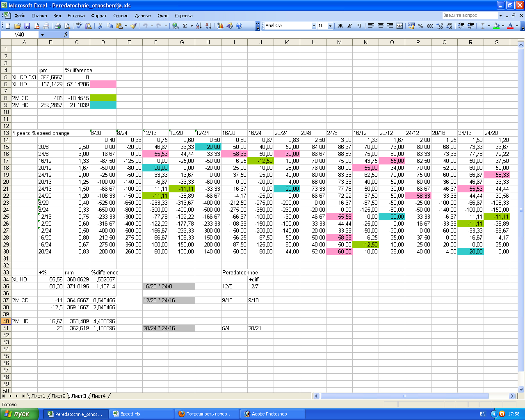This screenshot has width=525, height=420.
Task: Click the AutoSum sigma icon
Action: [x=185, y=26]
